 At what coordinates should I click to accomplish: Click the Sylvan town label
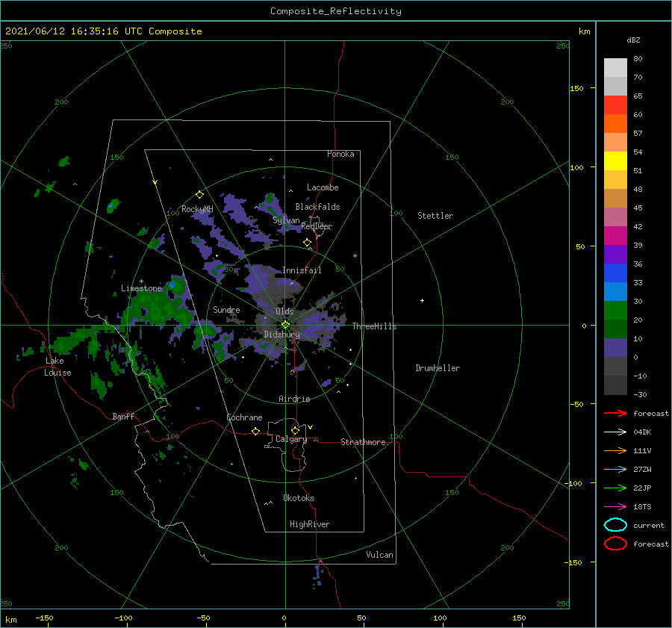286,220
